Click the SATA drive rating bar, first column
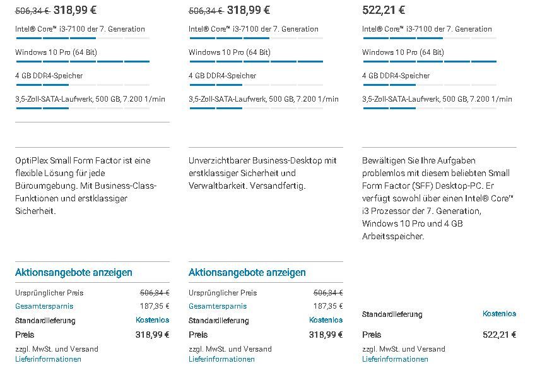The image size is (535, 392). click(83, 109)
